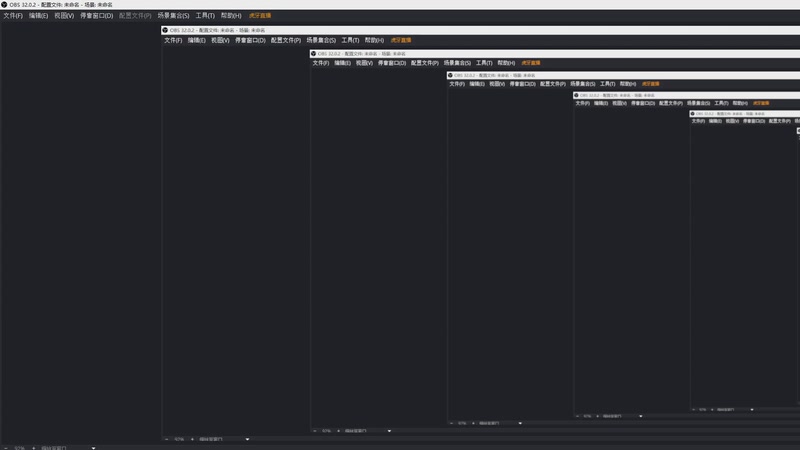The height and width of the screenshot is (450, 800).
Task: Click the 92% zoom label in the bottom-left corner
Action: click(x=19, y=448)
